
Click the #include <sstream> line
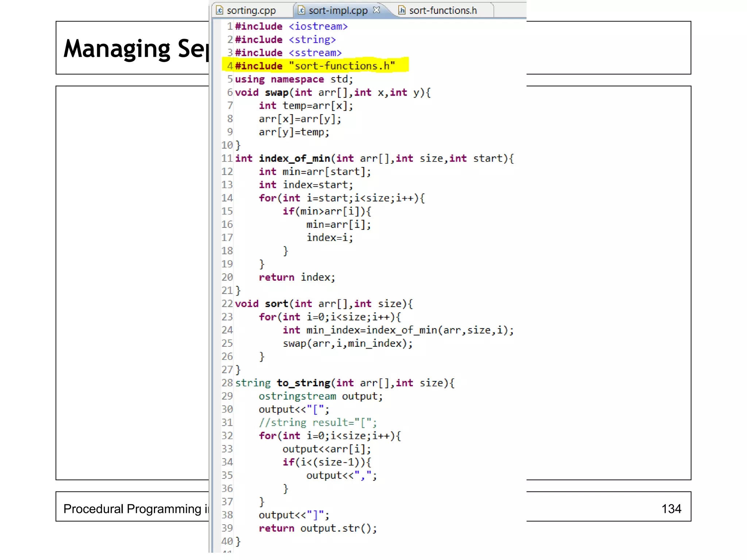289,53
